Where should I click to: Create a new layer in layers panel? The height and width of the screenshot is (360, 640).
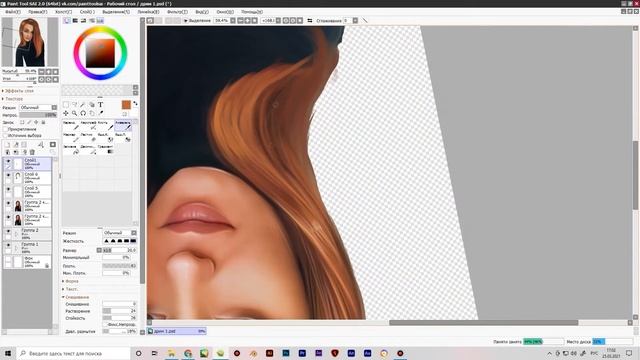point(7,144)
